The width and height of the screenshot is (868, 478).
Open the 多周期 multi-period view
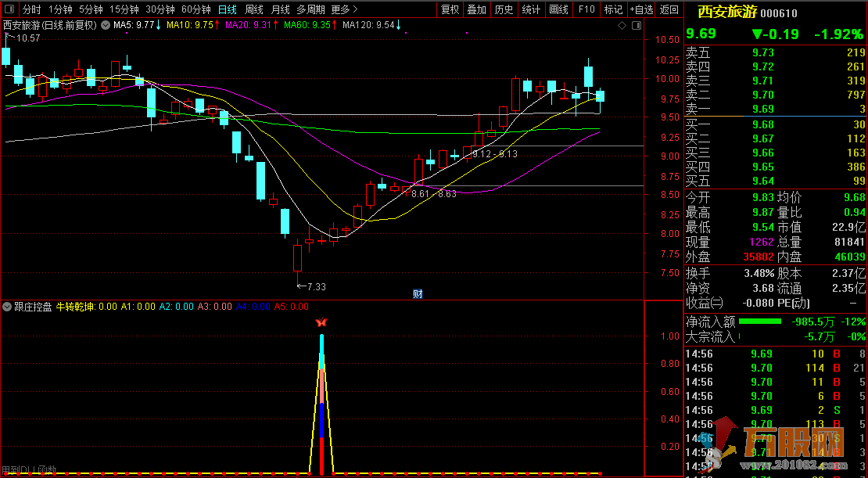pos(310,9)
